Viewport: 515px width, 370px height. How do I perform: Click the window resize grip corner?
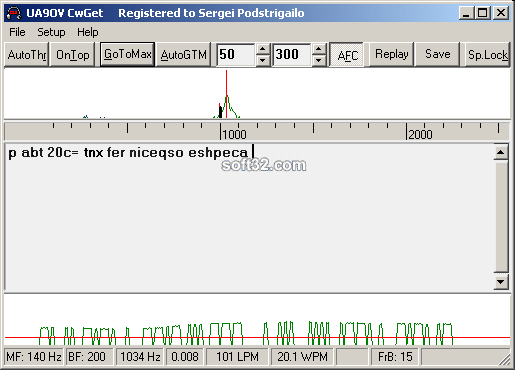pyautogui.click(x=505, y=360)
